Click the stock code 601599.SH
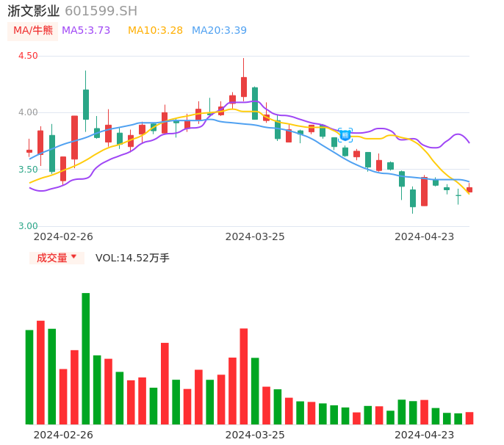The image size is (504, 445). tap(101, 11)
